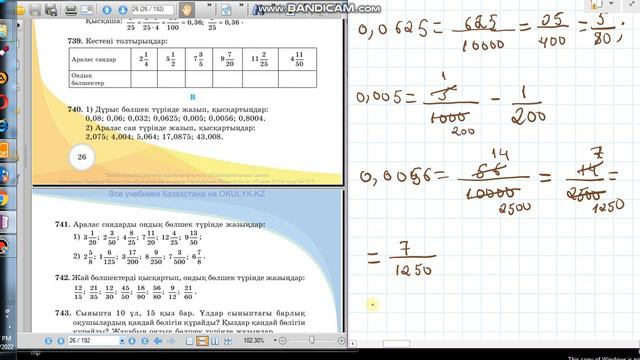This screenshot has width=640, height=360.
Task: Expand the left navigation panel arrow
Action: (19, 25)
